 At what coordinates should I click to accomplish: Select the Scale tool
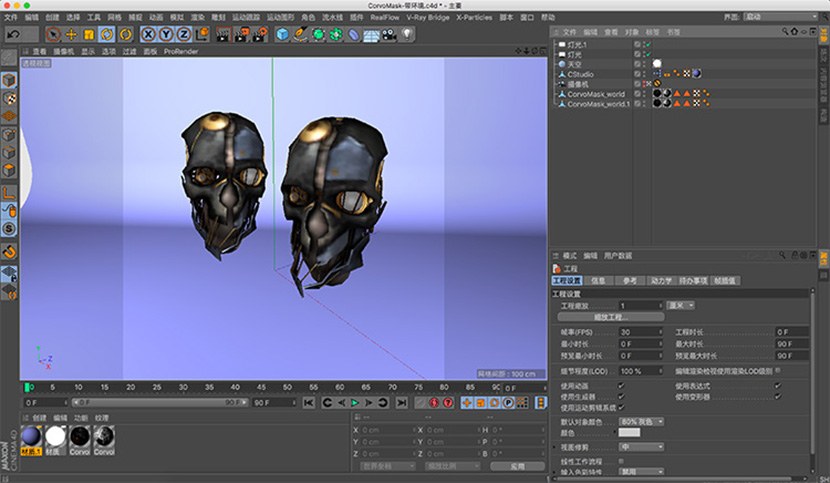(89, 34)
